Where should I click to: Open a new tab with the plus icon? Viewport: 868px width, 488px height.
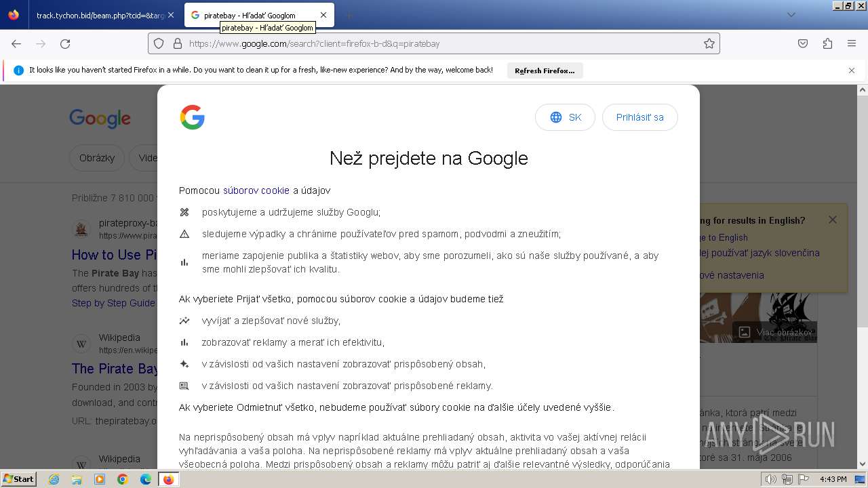click(x=349, y=15)
